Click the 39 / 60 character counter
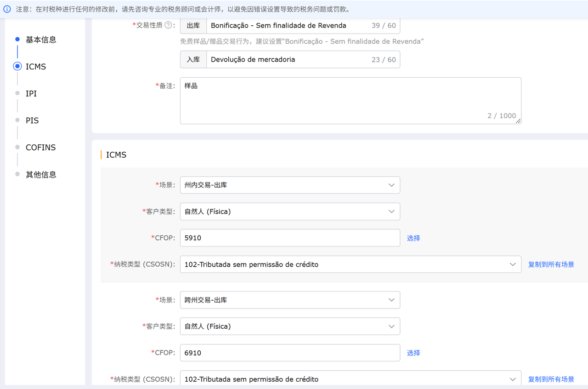 (x=384, y=26)
